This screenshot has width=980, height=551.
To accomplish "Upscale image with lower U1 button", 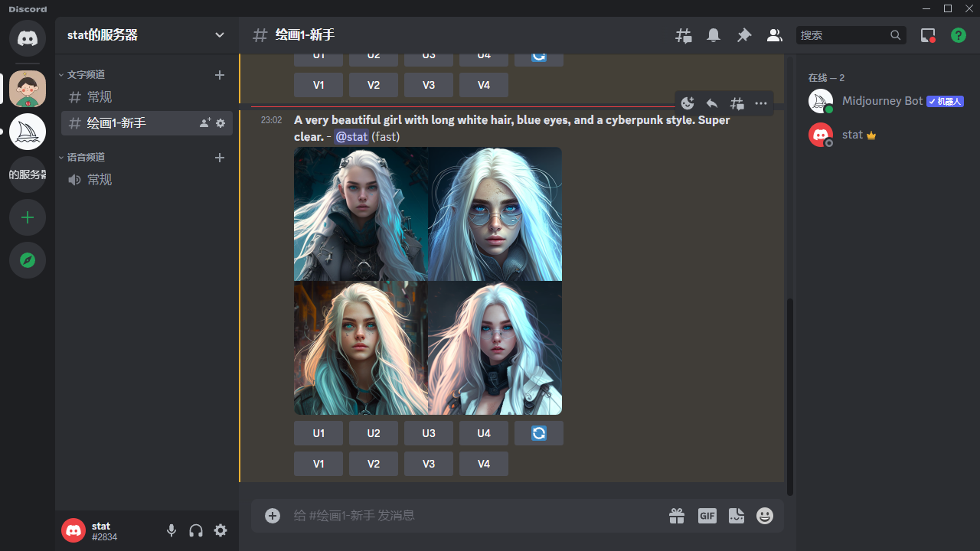I will [318, 433].
